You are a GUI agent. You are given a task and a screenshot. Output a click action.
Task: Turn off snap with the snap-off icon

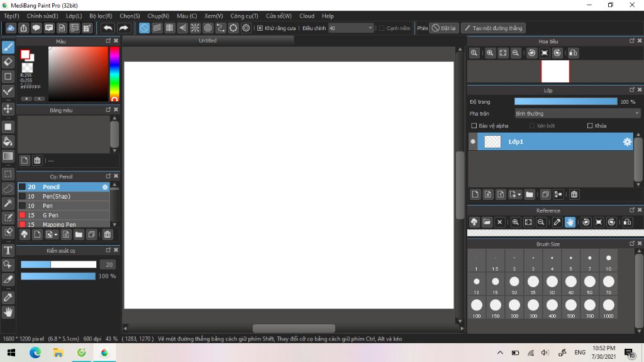(144, 28)
